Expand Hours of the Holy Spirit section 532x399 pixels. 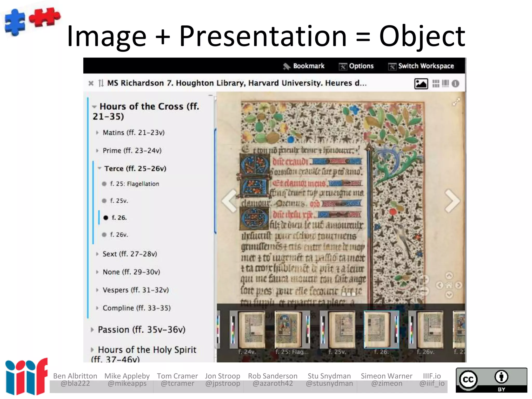92,350
